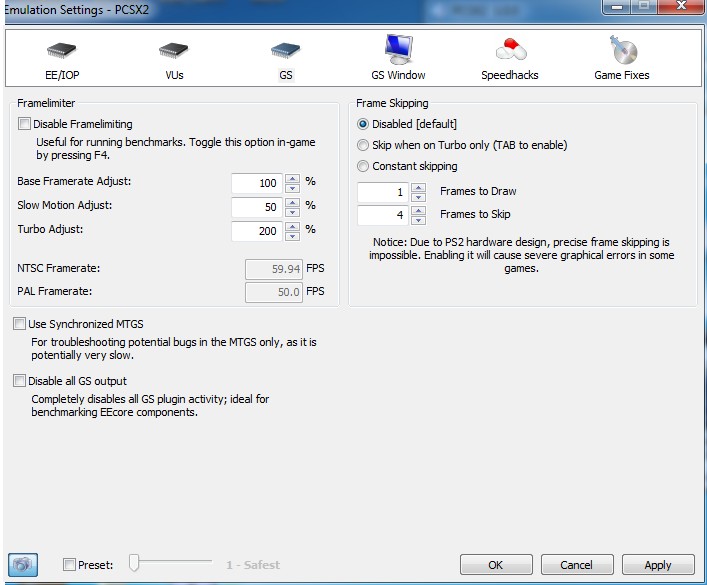The image size is (707, 585).
Task: Click the screenshot camera icon button
Action: pyautogui.click(x=23, y=564)
